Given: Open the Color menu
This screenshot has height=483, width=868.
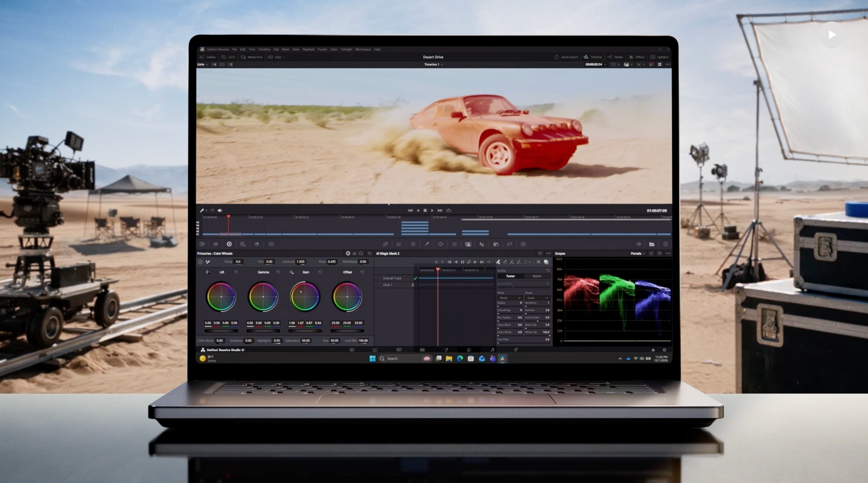Looking at the screenshot, I should coord(334,49).
